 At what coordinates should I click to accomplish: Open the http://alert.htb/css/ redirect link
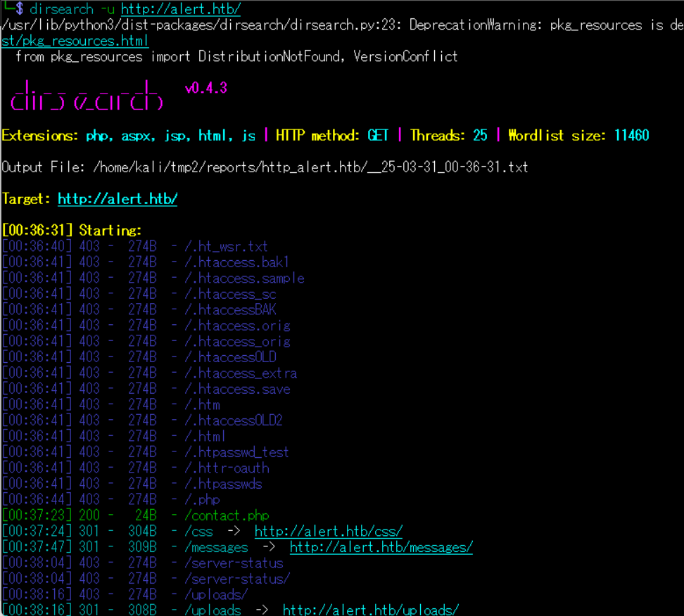point(328,531)
